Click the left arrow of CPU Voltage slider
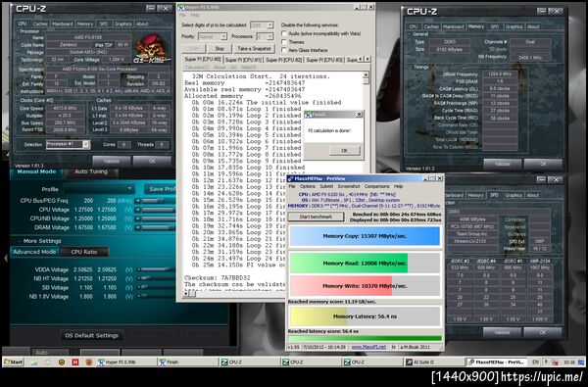588x387 pixels. [138, 210]
